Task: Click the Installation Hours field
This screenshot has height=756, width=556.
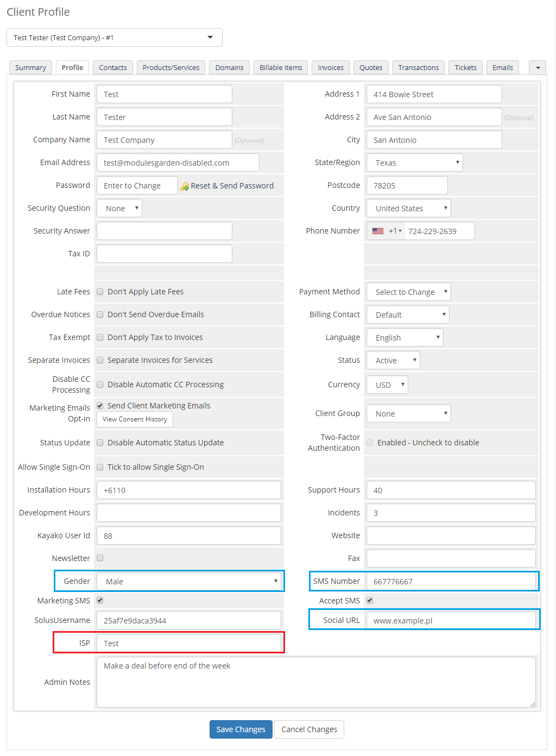Action: [x=189, y=490]
